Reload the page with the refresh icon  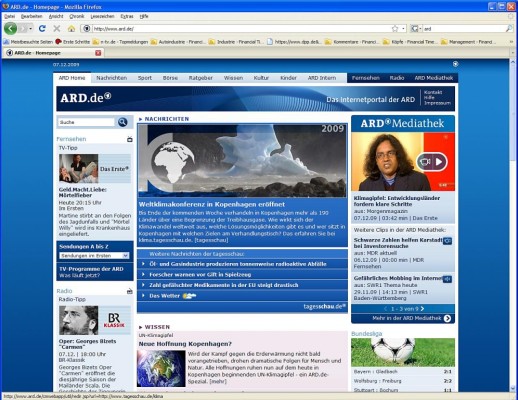click(42, 29)
